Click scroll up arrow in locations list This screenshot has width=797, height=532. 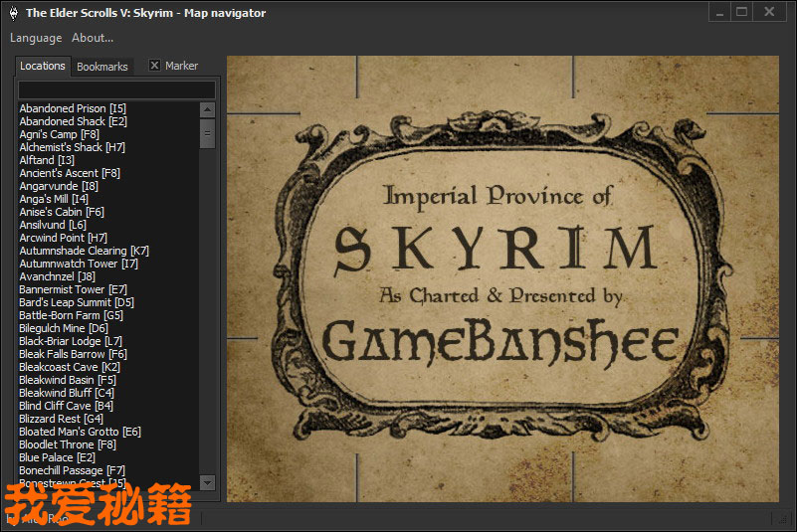[208, 108]
